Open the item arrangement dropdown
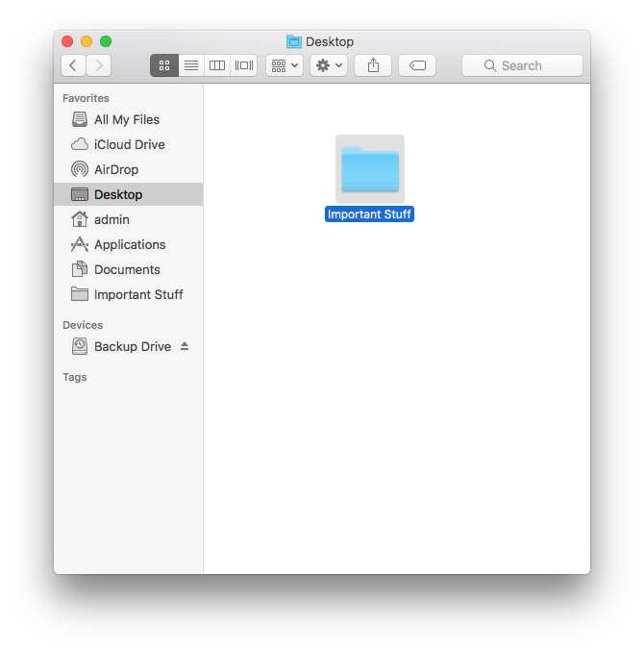 pos(285,65)
